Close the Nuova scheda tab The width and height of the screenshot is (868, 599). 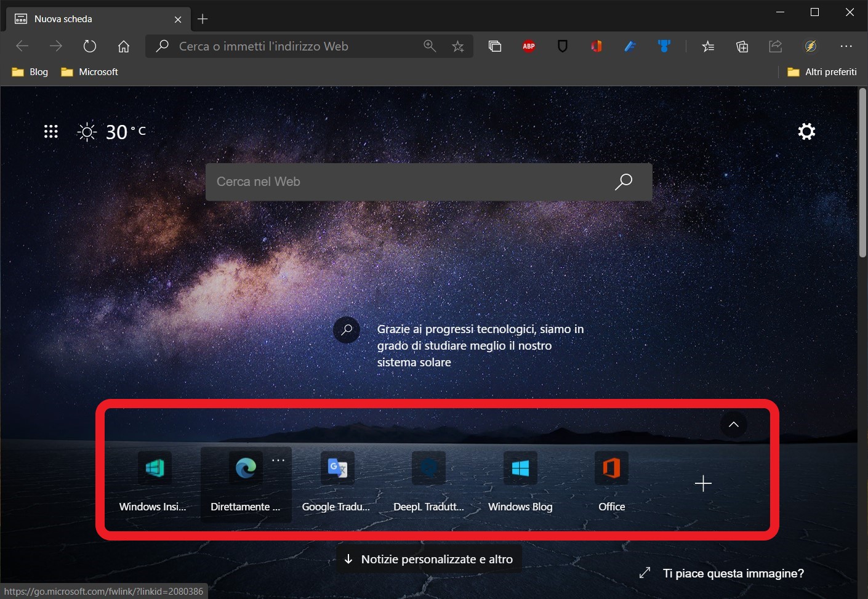pos(178,20)
